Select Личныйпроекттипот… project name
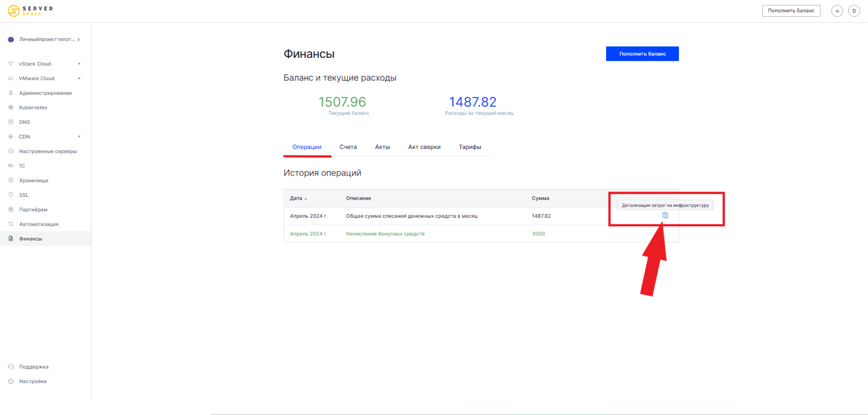Image resolution: width=868 pixels, height=415 pixels. point(47,40)
